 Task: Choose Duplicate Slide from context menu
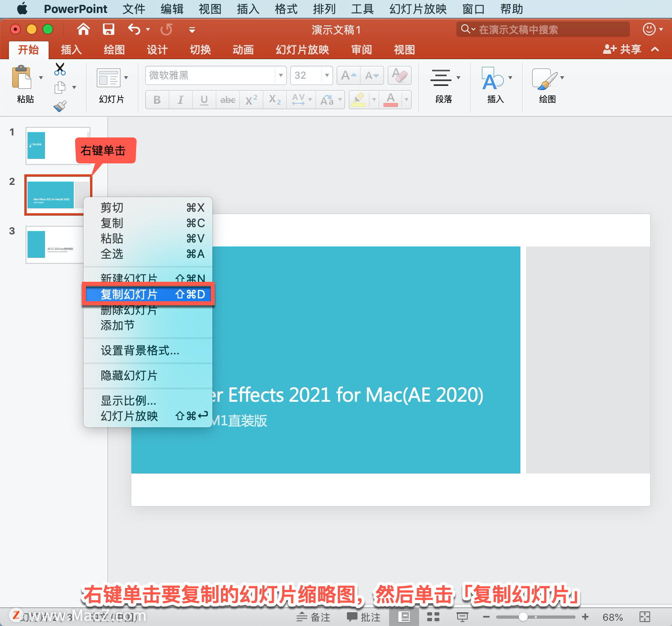tap(148, 294)
